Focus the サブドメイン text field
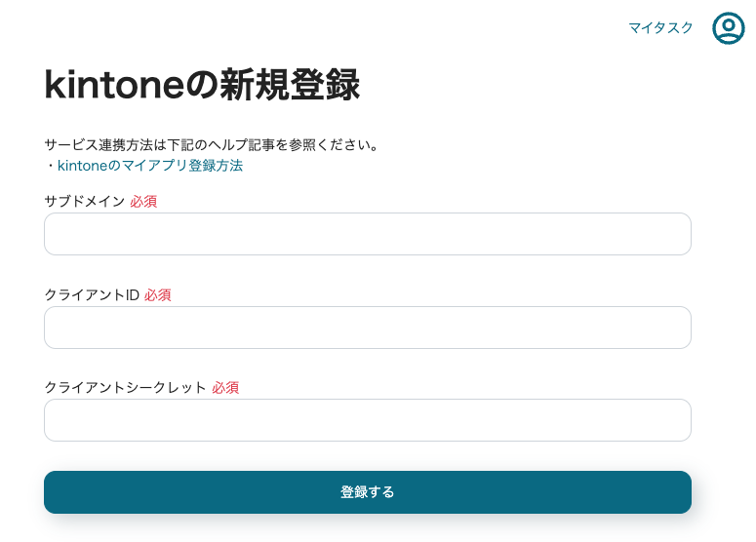The height and width of the screenshot is (542, 756). [368, 234]
